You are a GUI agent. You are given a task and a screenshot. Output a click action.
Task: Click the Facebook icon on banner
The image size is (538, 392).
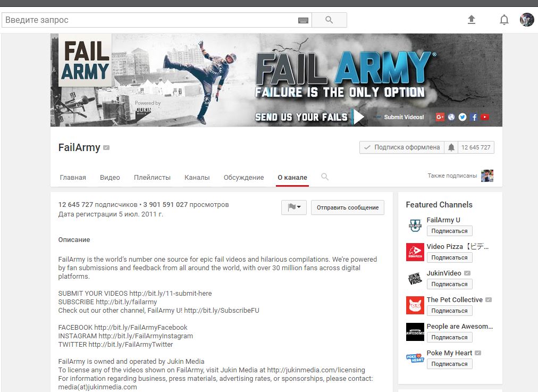coord(474,117)
